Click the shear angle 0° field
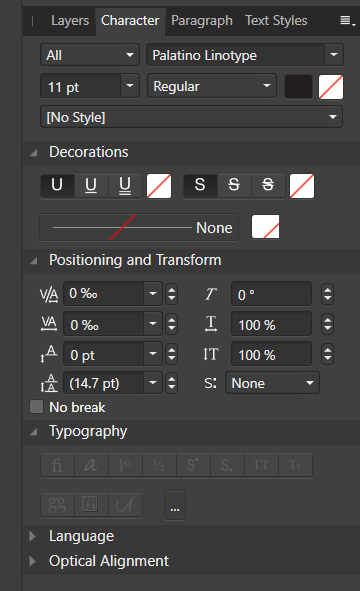 tap(271, 293)
